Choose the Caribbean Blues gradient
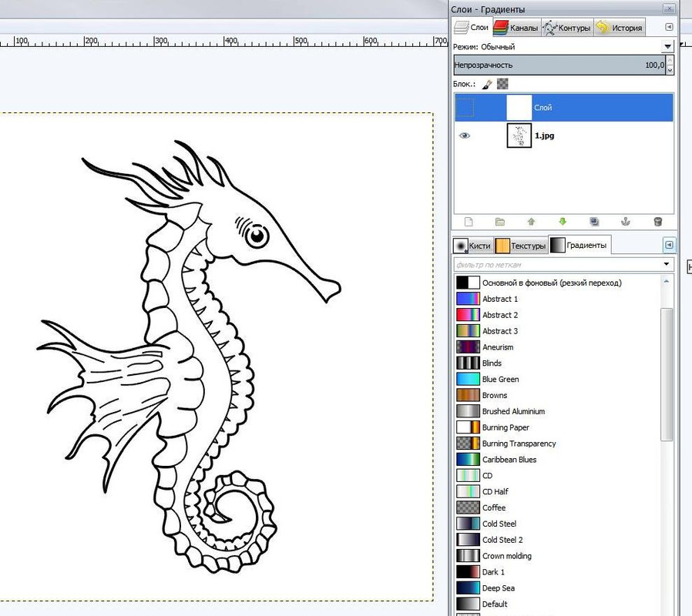This screenshot has width=692, height=616. [x=558, y=460]
